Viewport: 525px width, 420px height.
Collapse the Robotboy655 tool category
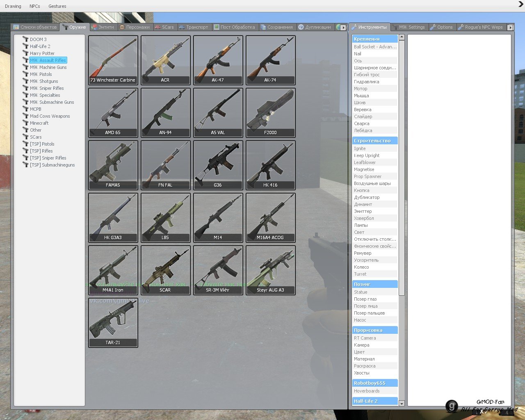375,383
